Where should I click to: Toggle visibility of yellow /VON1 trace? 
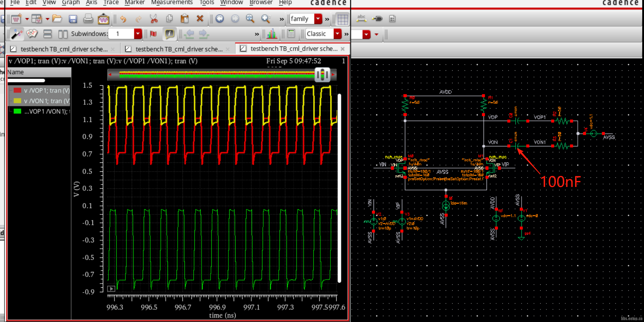(x=17, y=101)
